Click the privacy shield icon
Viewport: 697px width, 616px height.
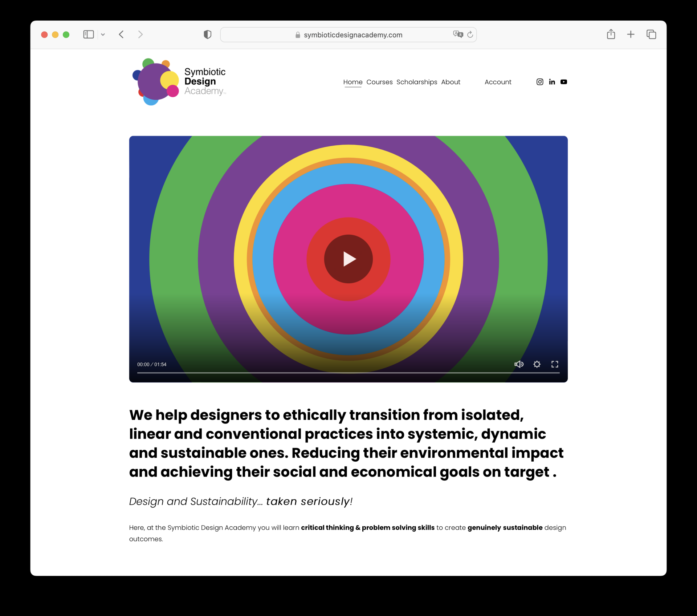coord(207,35)
